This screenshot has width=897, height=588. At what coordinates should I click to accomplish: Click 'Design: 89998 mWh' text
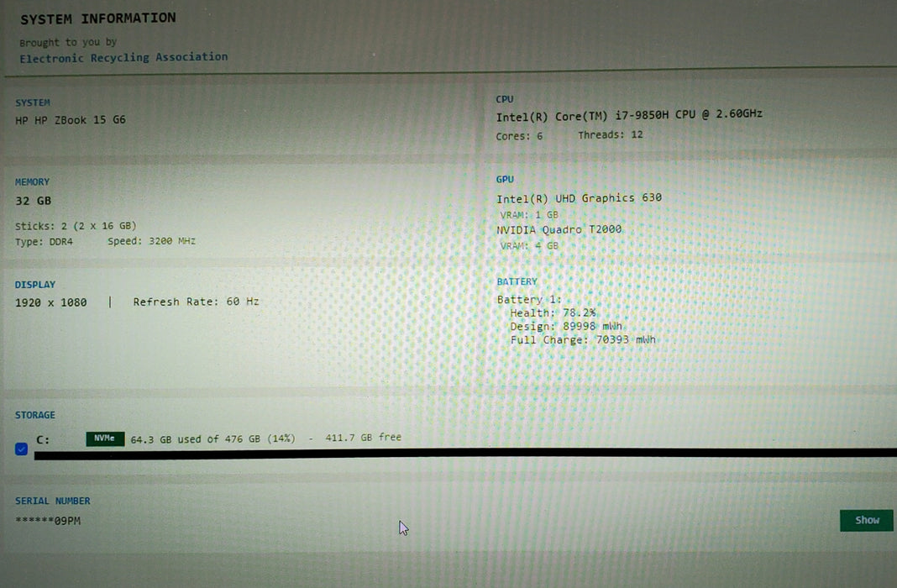tap(566, 327)
